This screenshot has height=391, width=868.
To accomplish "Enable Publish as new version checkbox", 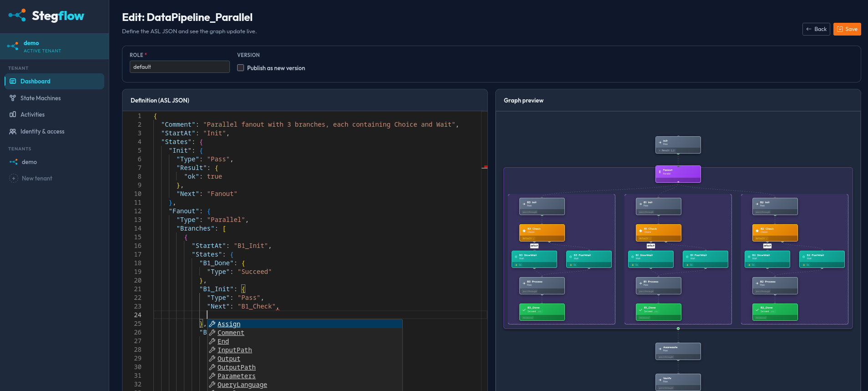I will point(240,67).
